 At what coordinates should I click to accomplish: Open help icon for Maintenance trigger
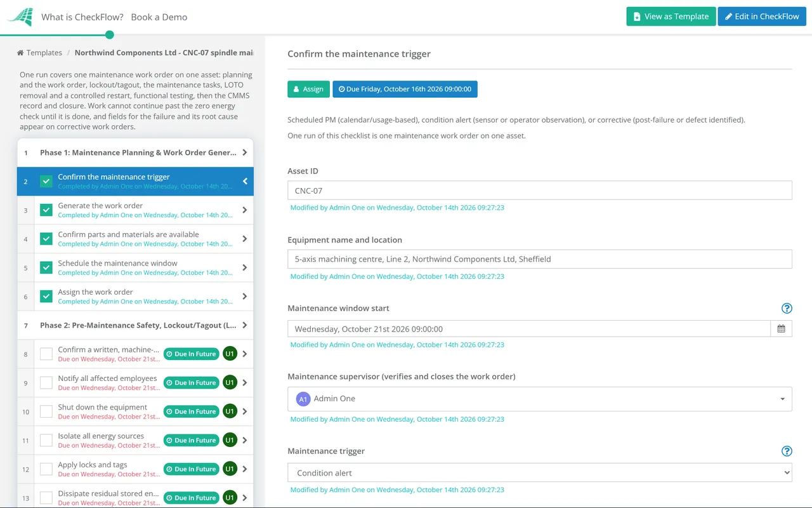787,451
